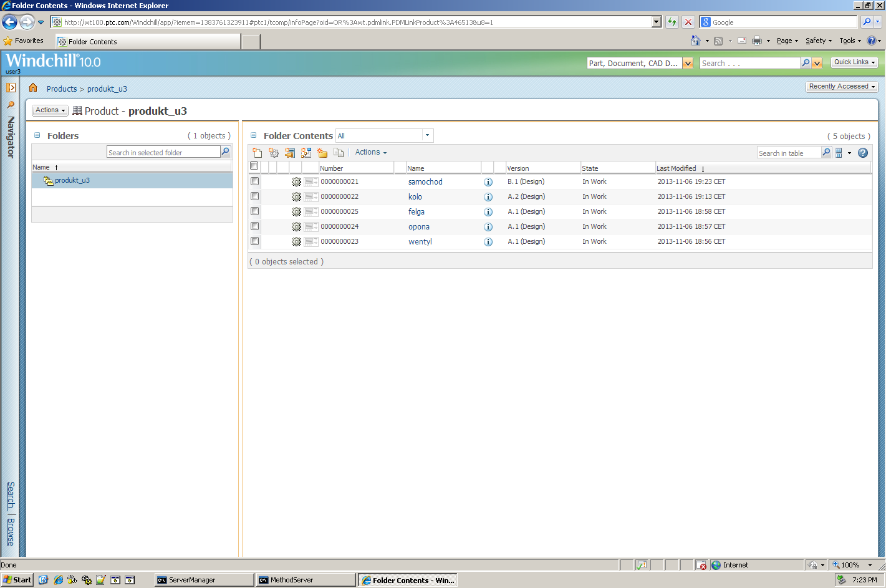Open info page icon for wentyl
886x588 pixels.
[x=488, y=242]
